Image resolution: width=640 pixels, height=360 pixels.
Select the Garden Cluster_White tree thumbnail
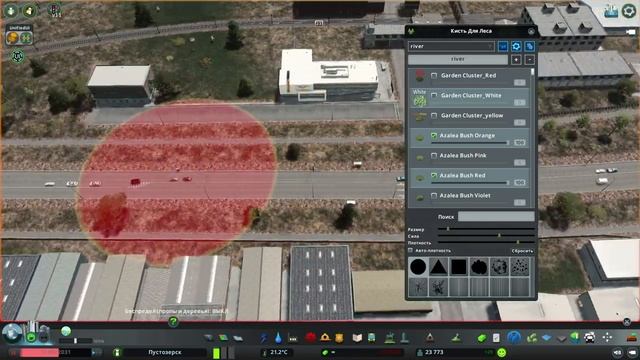click(x=420, y=98)
